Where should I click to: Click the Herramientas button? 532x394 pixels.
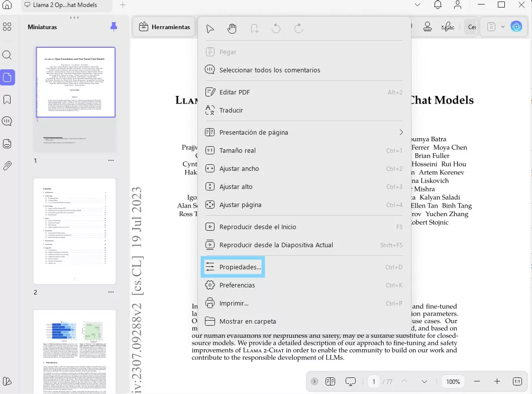[164, 27]
